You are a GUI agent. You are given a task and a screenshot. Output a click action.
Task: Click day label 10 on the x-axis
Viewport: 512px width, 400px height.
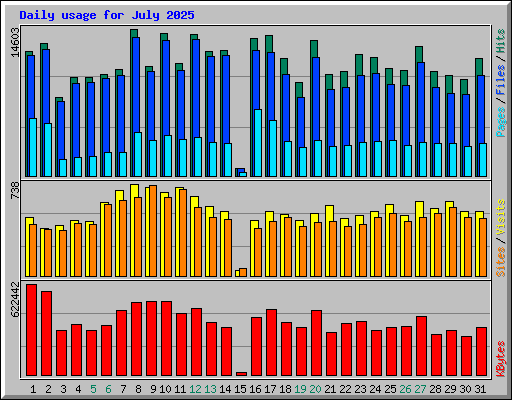(165, 389)
